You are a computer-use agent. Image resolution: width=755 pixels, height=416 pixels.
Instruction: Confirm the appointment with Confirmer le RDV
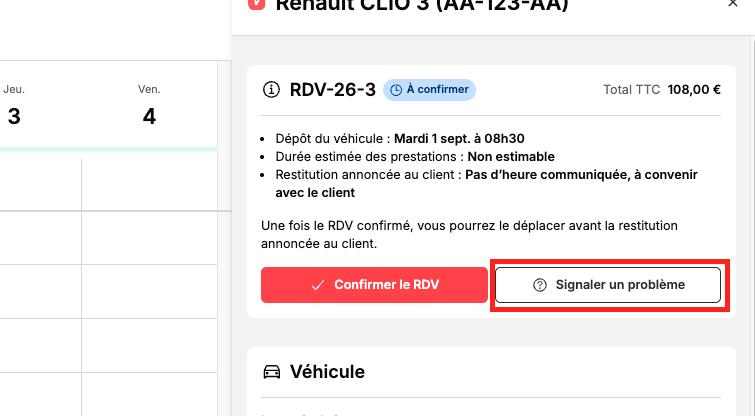374,285
